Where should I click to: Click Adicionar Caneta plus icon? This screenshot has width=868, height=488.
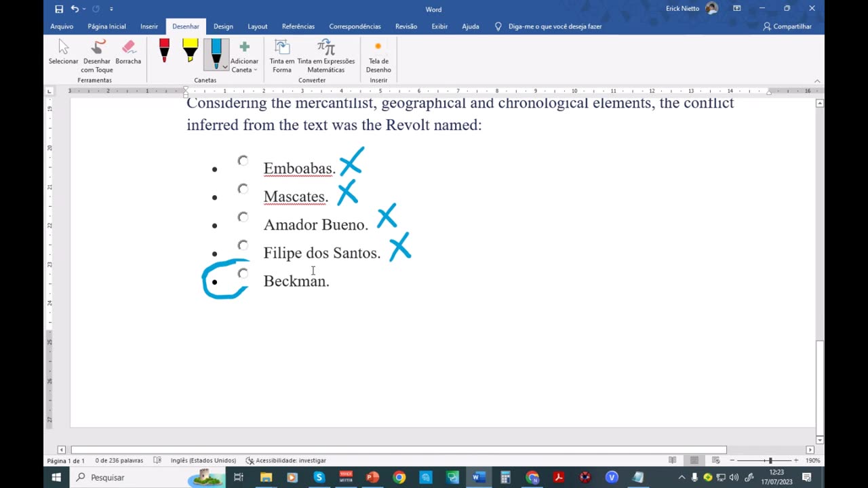coord(245,47)
